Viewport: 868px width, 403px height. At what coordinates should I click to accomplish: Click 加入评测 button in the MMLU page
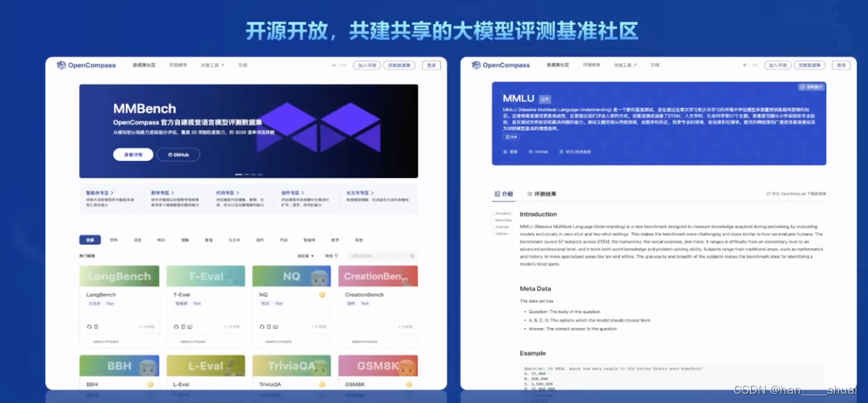(x=777, y=65)
